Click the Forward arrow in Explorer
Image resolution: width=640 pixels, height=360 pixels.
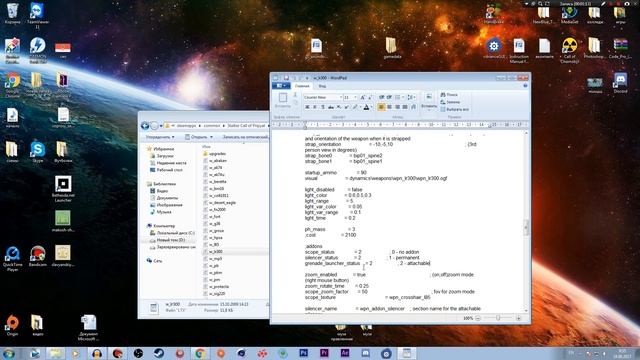[154, 125]
